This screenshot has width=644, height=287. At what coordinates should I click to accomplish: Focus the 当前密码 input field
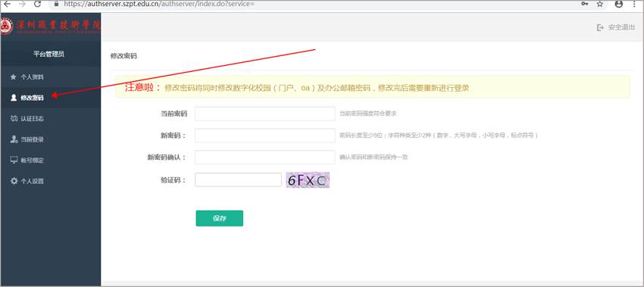265,114
